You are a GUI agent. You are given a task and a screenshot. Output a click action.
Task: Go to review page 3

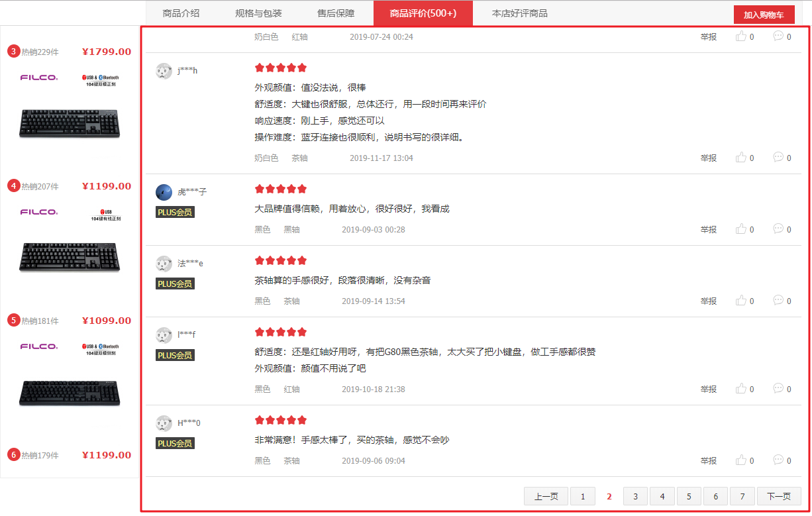[x=636, y=496]
